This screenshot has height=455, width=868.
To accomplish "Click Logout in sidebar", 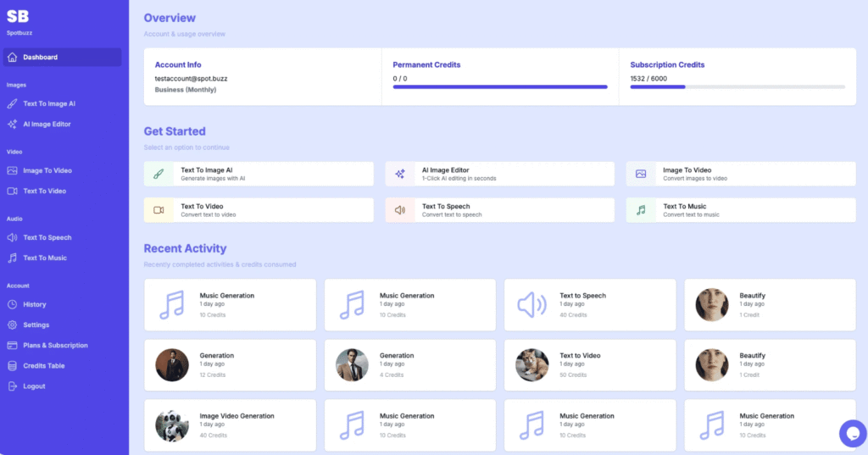I will (62, 386).
